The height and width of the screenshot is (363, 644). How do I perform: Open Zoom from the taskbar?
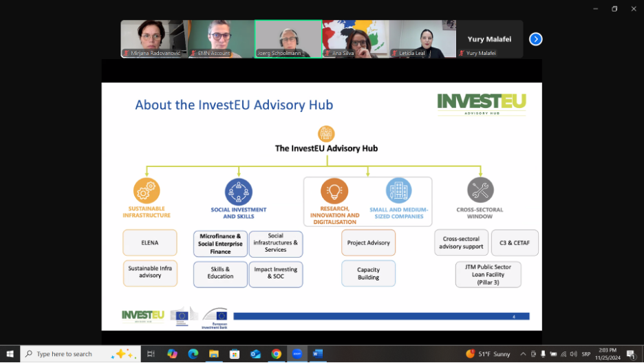click(297, 354)
